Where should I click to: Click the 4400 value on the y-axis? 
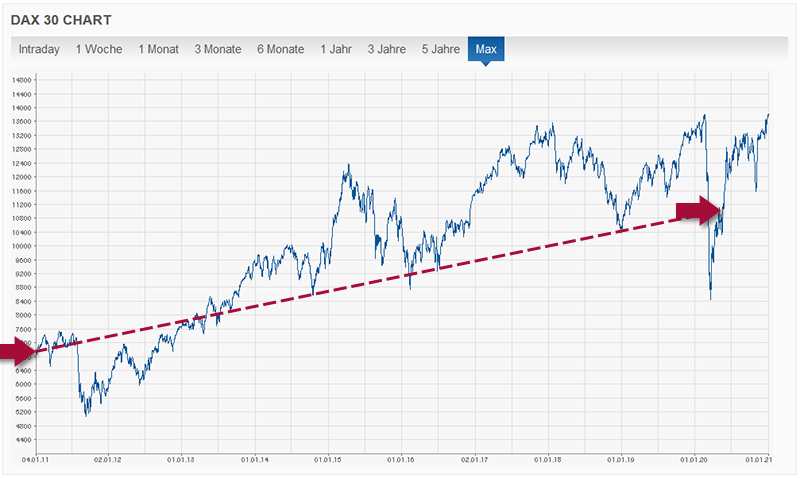[x=22, y=439]
